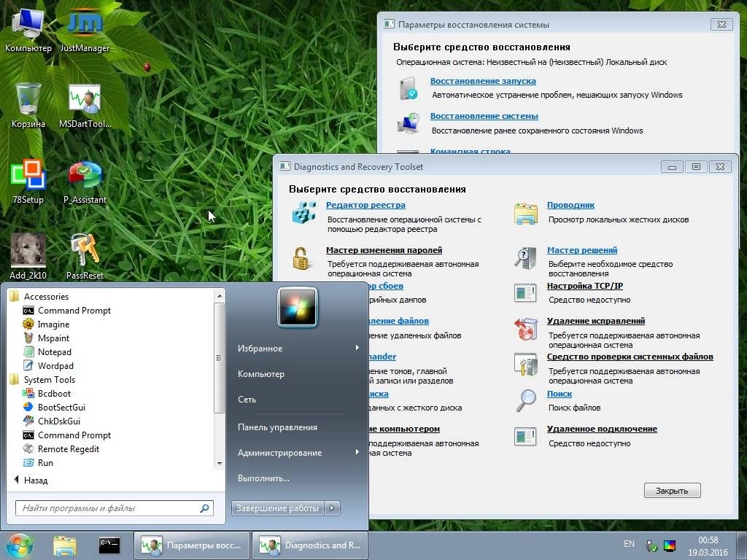Select the P_Assistant desktop icon

pos(85,182)
